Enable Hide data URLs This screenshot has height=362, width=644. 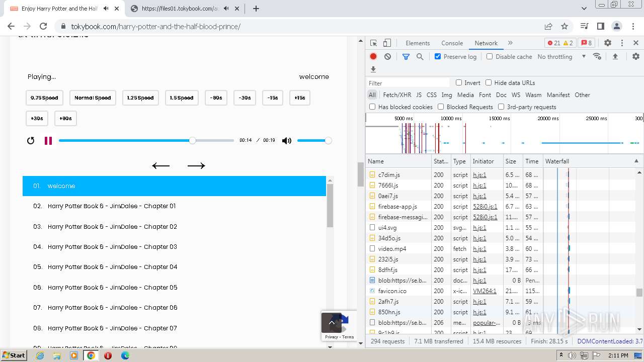click(489, 82)
